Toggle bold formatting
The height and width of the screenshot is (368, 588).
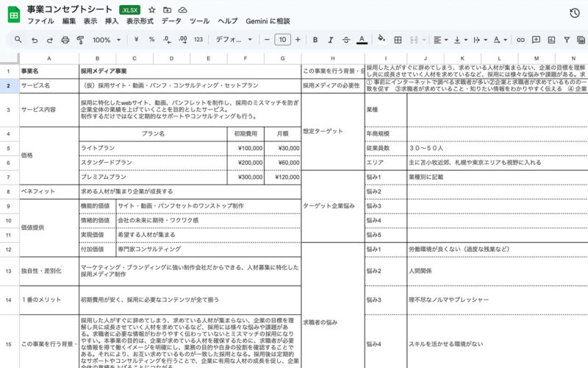click(314, 40)
